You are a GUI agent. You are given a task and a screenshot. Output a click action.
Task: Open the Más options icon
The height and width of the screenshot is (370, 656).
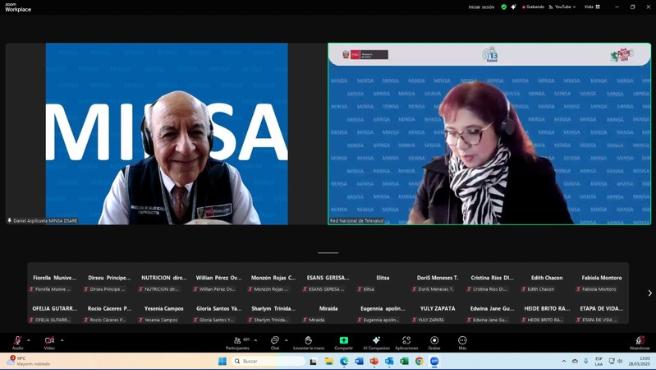click(462, 340)
